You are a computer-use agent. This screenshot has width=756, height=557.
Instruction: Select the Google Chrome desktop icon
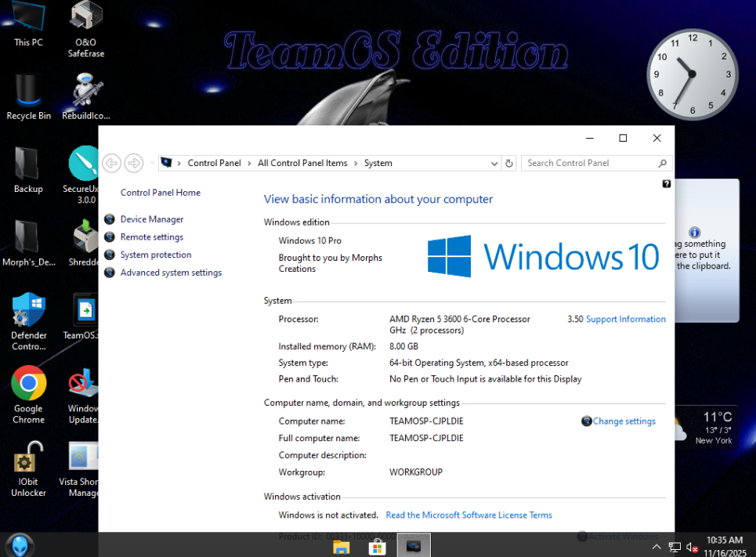29,384
